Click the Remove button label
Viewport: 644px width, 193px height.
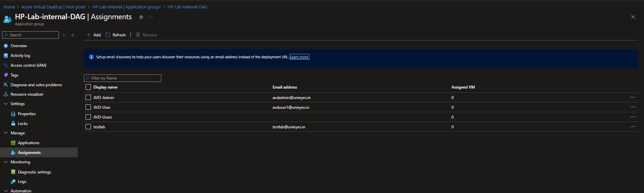point(150,35)
